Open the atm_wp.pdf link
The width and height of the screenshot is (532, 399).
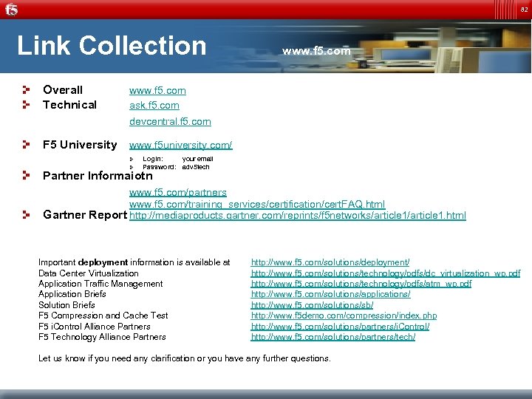(361, 284)
